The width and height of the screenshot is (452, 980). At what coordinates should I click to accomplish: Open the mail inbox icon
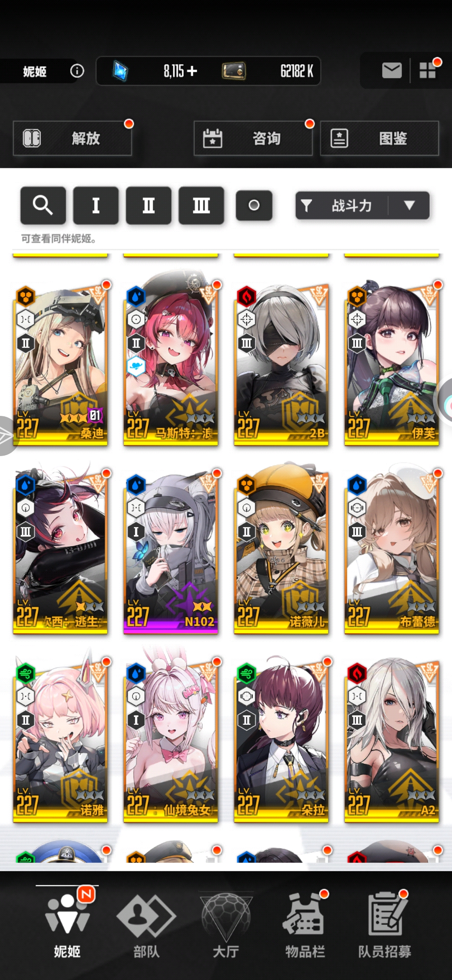(392, 70)
